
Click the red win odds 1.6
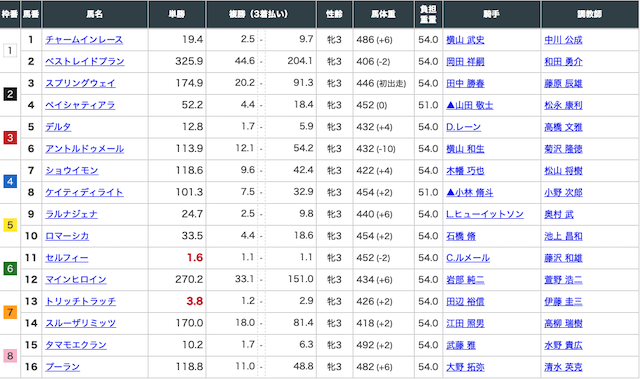click(195, 257)
